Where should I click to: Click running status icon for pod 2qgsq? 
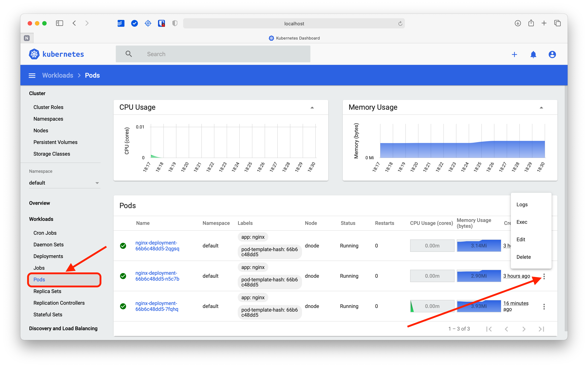pos(123,246)
